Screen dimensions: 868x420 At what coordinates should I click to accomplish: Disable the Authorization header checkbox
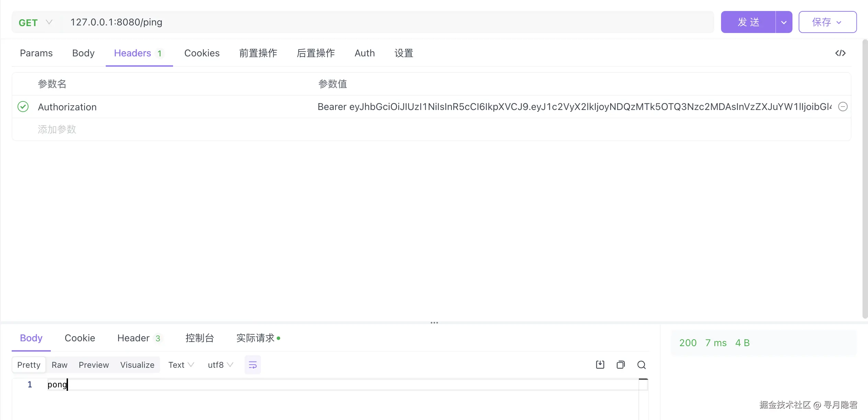point(23,107)
